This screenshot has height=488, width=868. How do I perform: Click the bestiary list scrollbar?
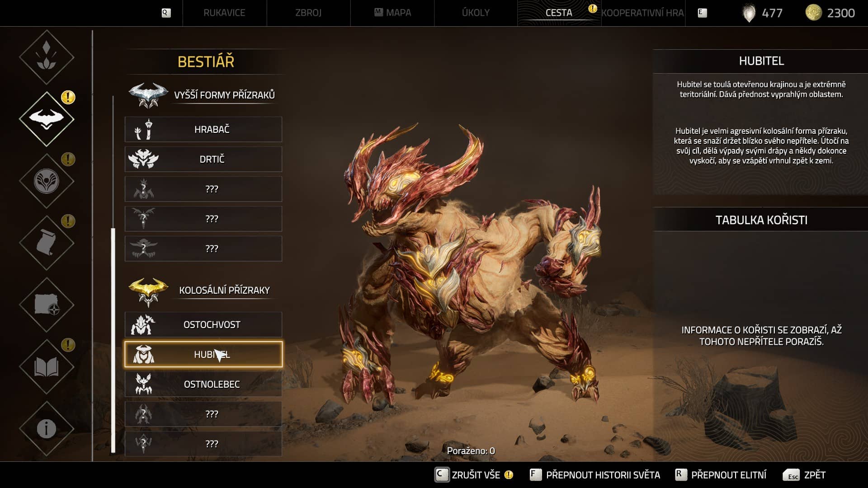[113, 340]
